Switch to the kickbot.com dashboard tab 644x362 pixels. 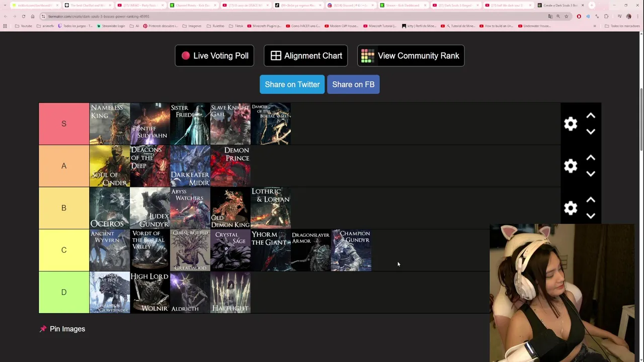[x=35, y=5]
